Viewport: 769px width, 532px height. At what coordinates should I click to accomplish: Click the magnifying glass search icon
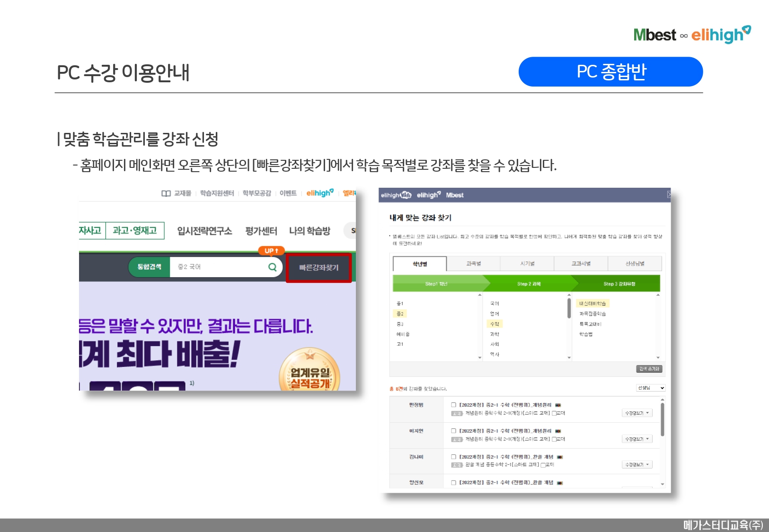pos(272,267)
